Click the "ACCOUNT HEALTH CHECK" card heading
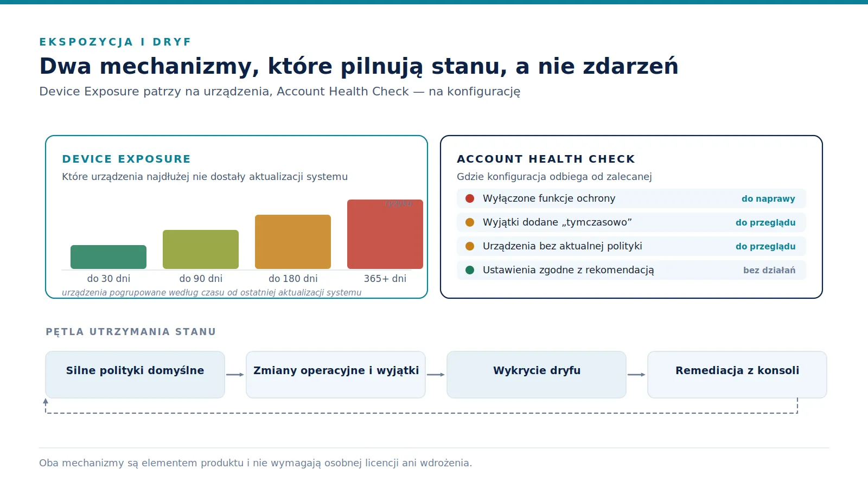Image resolution: width=868 pixels, height=488 pixels. pyautogui.click(x=546, y=159)
